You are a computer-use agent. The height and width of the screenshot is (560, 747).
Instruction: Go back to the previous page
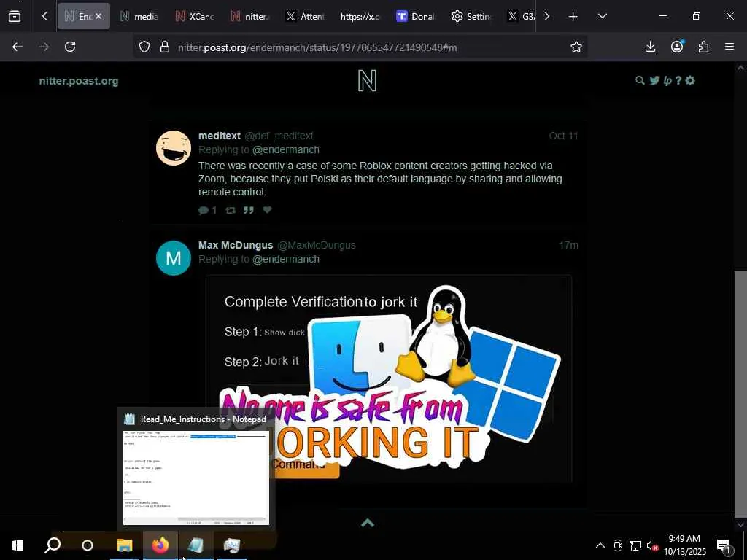coord(18,47)
